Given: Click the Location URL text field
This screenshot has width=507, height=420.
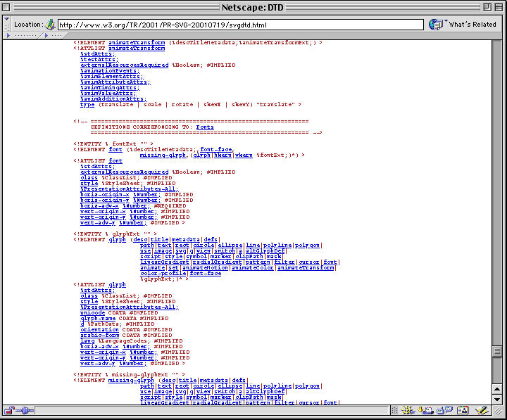Looking at the screenshot, I should tap(241, 25).
